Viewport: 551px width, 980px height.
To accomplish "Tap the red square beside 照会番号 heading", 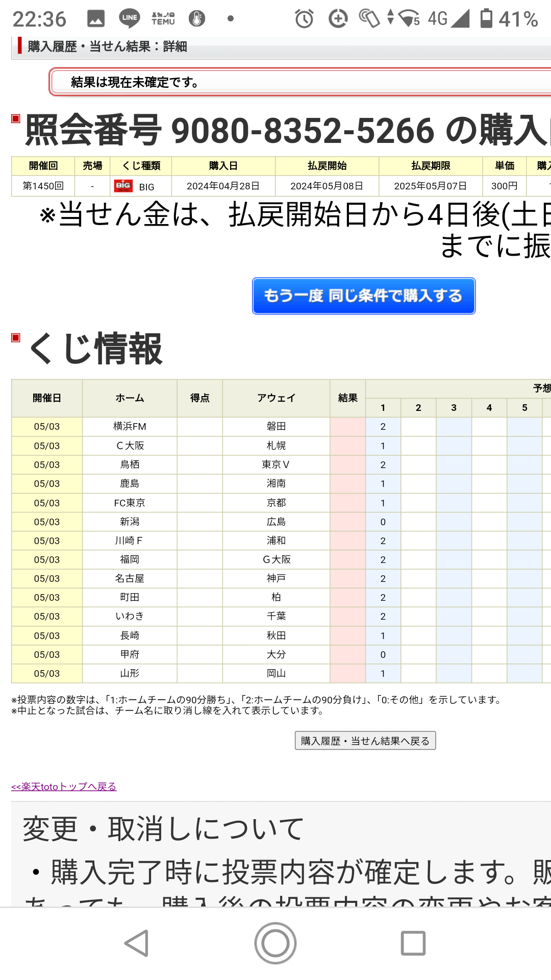I will pyautogui.click(x=16, y=119).
